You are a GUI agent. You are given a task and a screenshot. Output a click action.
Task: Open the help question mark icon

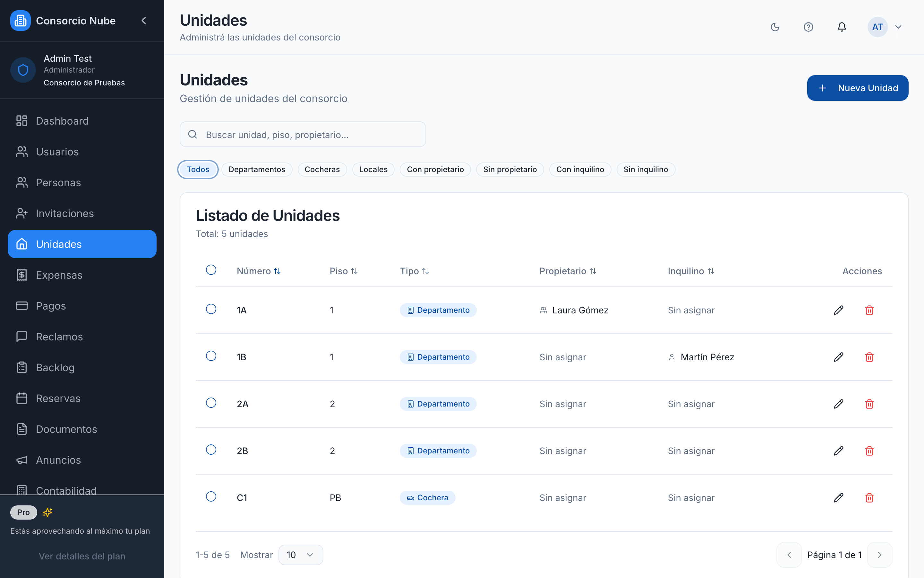click(808, 27)
